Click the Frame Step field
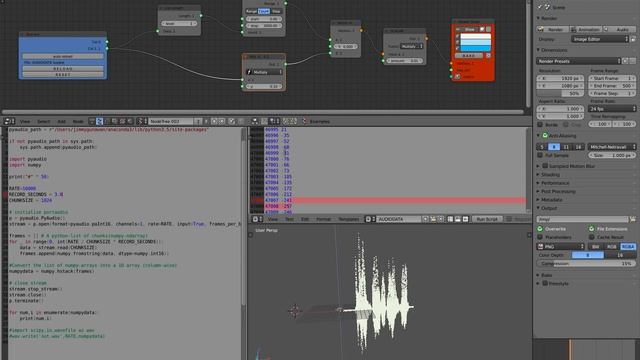Screen dimensions: 640x360 (612, 93)
